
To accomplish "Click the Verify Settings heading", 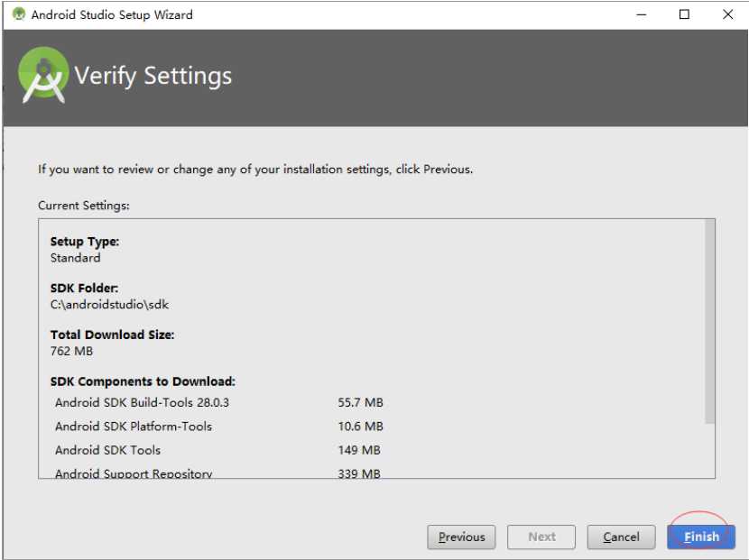I will pos(153,77).
